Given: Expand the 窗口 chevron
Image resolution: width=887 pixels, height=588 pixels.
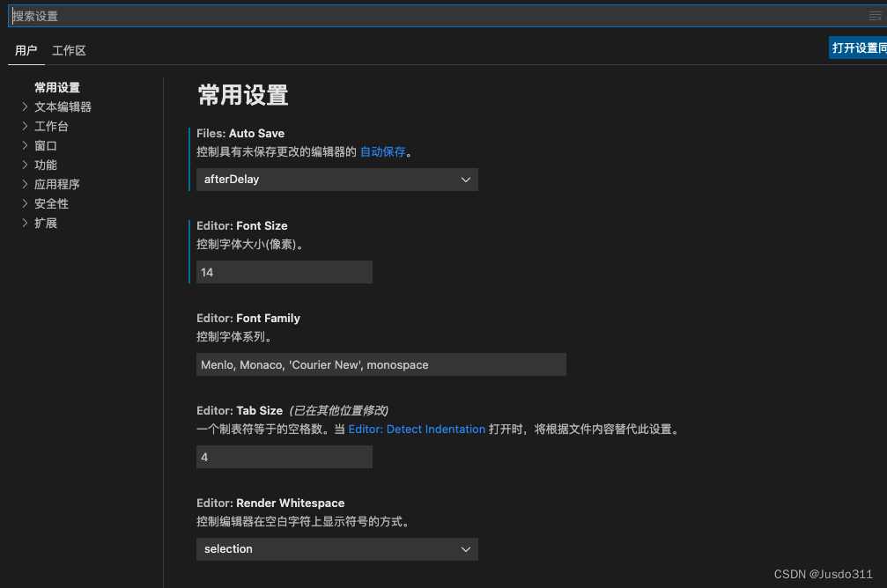Looking at the screenshot, I should (x=25, y=145).
